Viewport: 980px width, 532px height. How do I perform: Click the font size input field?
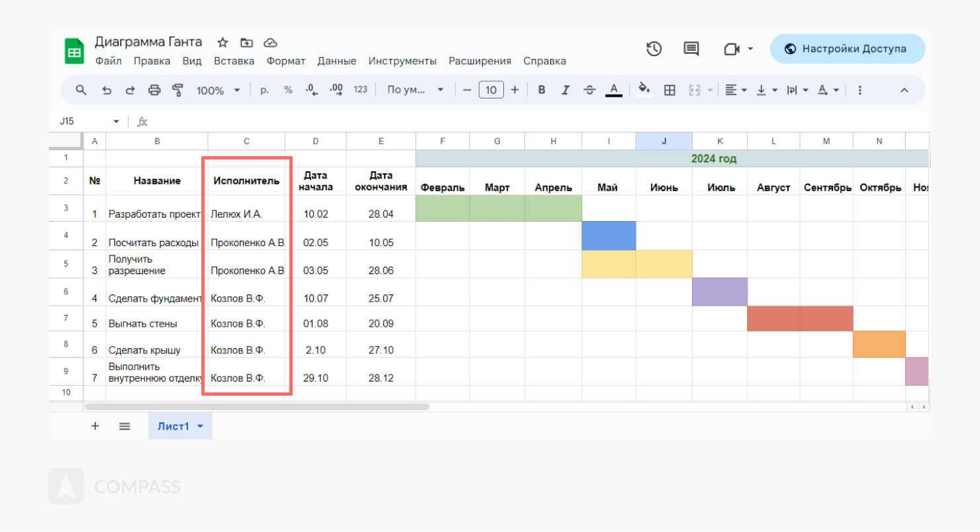coord(491,90)
